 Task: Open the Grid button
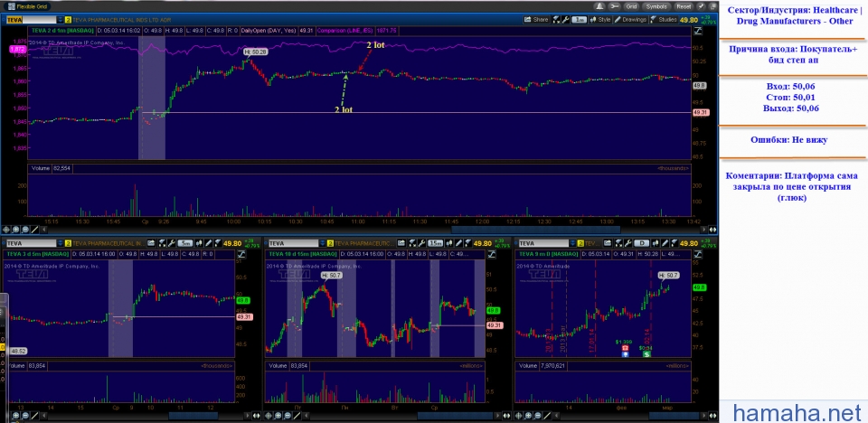(632, 6)
